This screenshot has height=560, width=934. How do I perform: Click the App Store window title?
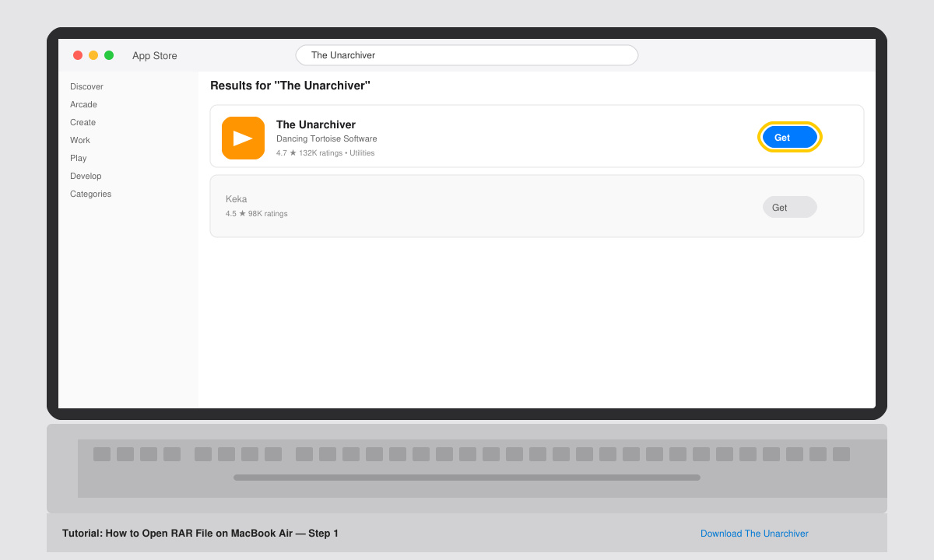155,56
